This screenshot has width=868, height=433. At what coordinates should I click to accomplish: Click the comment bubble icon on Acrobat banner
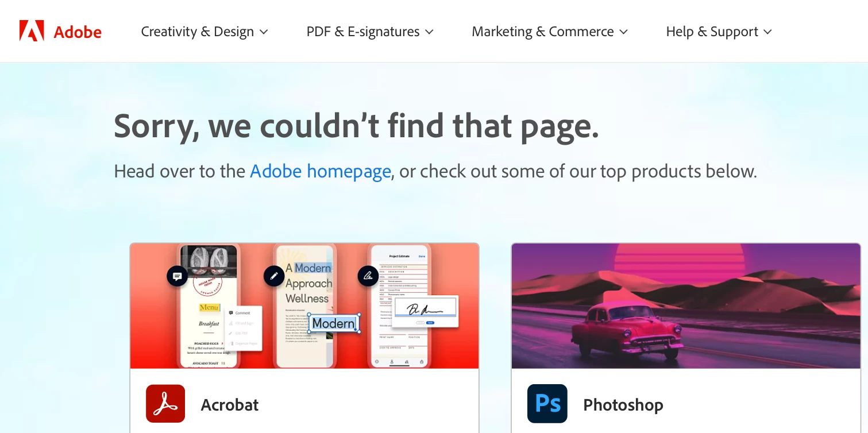[178, 276]
